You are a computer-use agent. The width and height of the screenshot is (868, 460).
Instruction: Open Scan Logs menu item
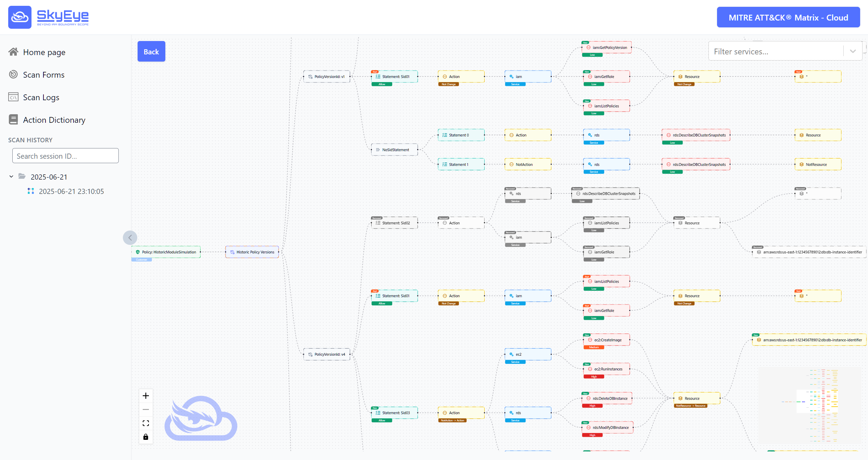tap(41, 97)
